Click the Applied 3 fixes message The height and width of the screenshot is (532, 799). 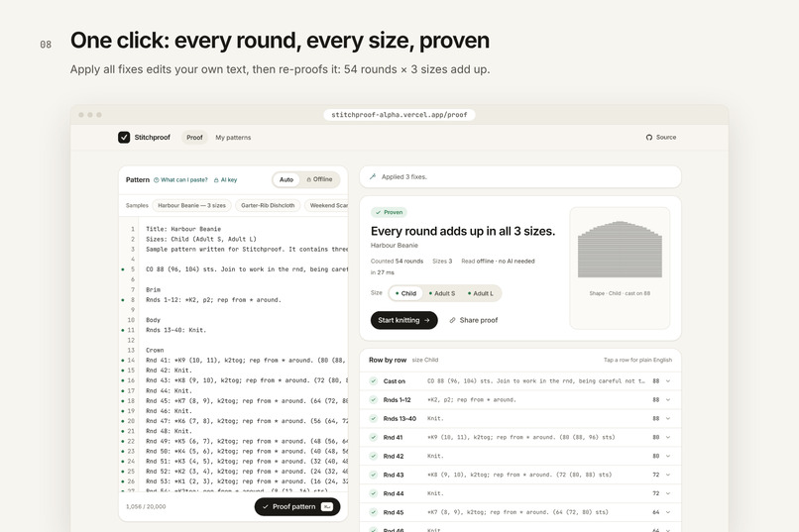coord(404,176)
